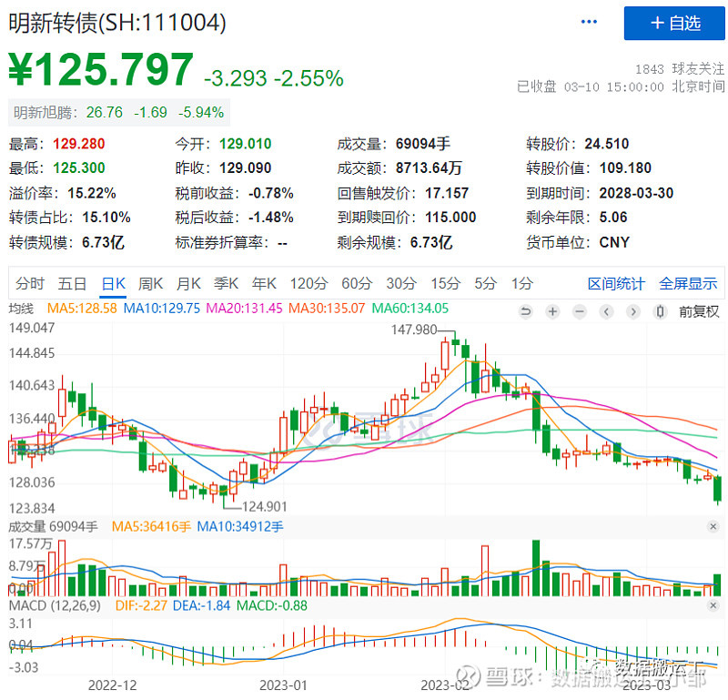Switch to 120分 chart interval
Screen dimensions: 728x700
point(309,283)
